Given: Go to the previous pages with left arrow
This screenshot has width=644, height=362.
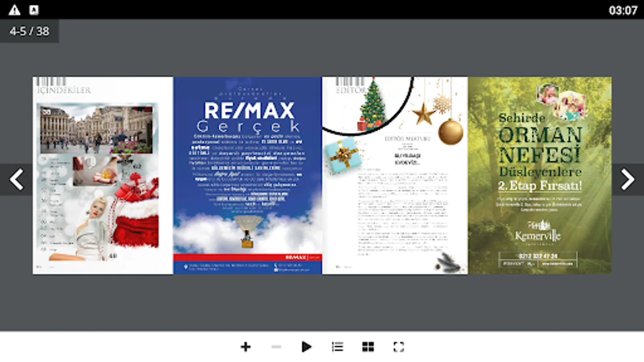Looking at the screenshot, I should (17, 179).
